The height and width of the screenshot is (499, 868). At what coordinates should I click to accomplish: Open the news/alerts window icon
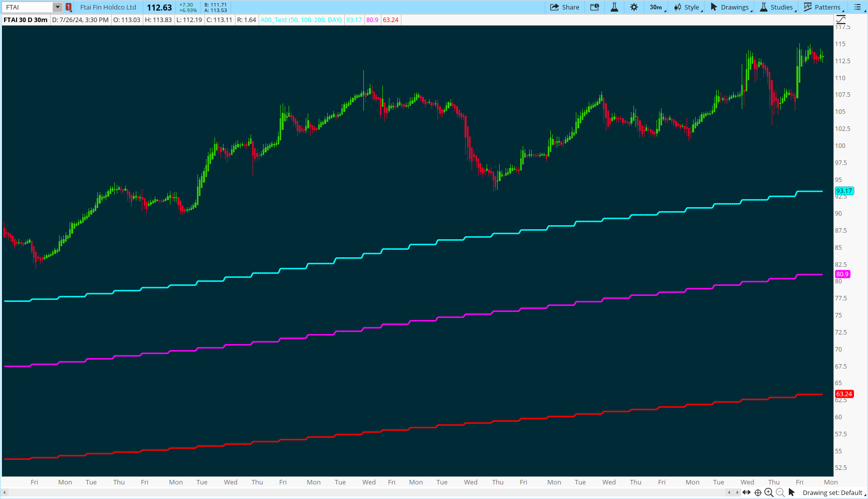tap(594, 7)
